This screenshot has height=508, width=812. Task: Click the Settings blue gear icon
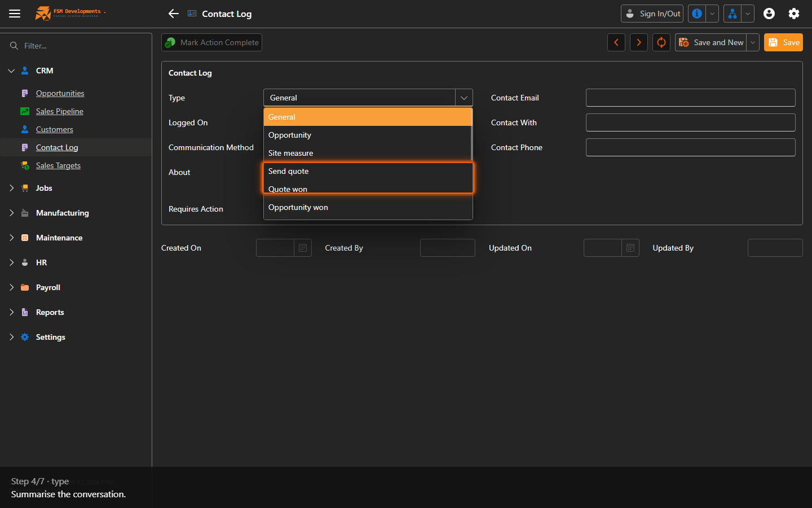pyautogui.click(x=25, y=337)
